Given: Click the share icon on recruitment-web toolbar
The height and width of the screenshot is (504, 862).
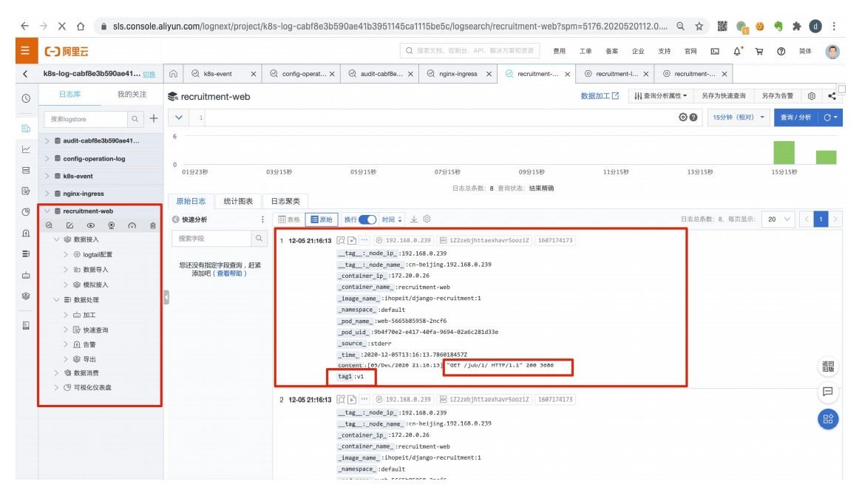Looking at the screenshot, I should tap(832, 96).
